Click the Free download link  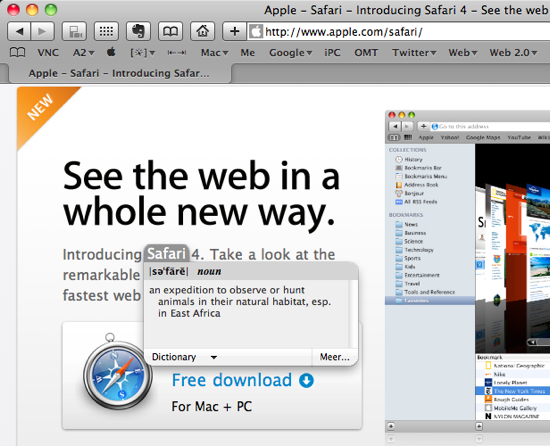[x=232, y=380]
